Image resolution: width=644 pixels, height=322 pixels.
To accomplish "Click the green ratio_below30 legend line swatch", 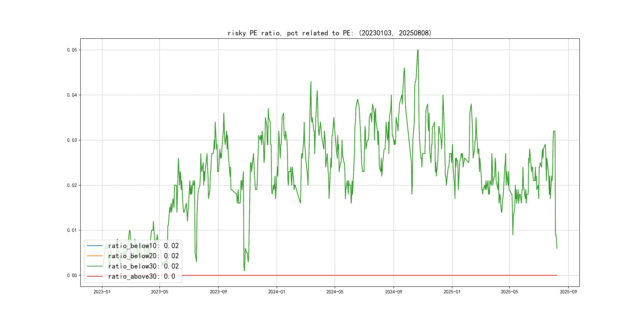I will (x=94, y=266).
